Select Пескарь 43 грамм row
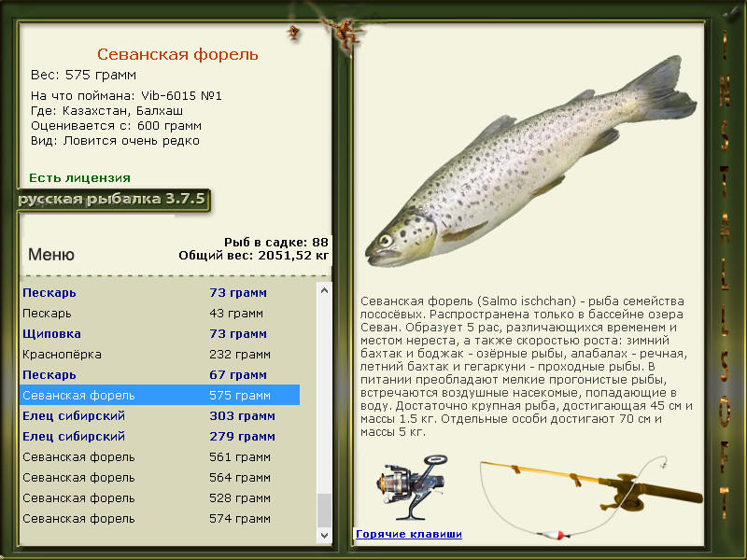Screen dimensions: 747x560 pos(160,313)
